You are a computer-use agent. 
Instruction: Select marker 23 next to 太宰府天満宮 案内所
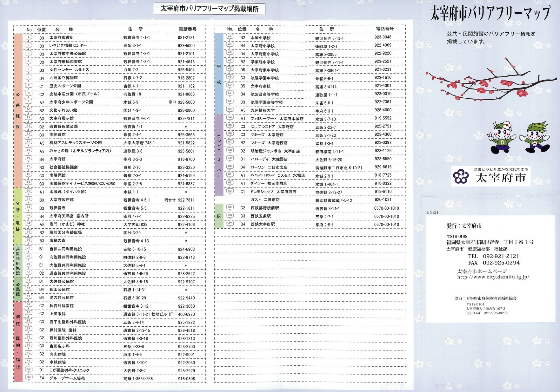[29, 216]
